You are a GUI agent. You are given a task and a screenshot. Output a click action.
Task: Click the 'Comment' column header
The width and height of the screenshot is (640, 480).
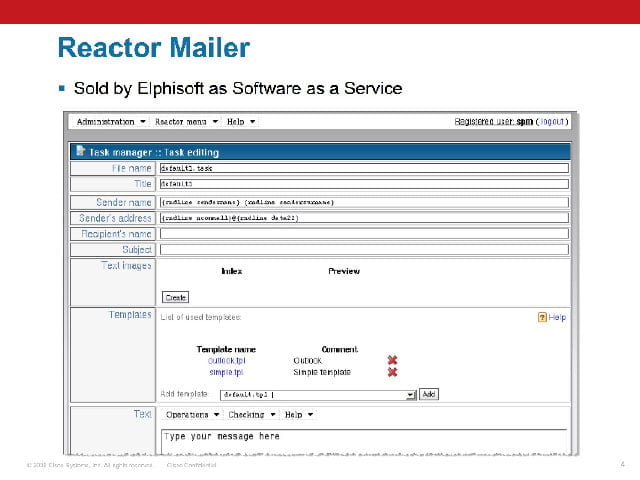[x=340, y=349]
